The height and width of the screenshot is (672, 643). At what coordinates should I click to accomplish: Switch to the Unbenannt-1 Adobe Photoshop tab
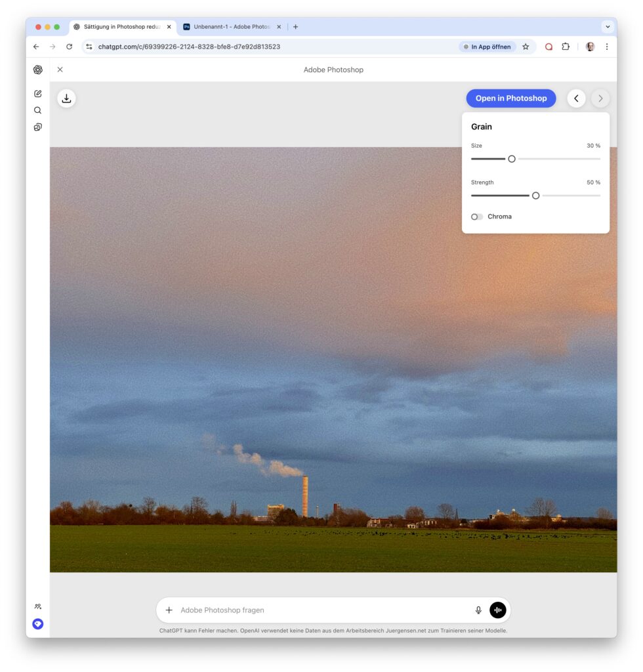coord(230,27)
